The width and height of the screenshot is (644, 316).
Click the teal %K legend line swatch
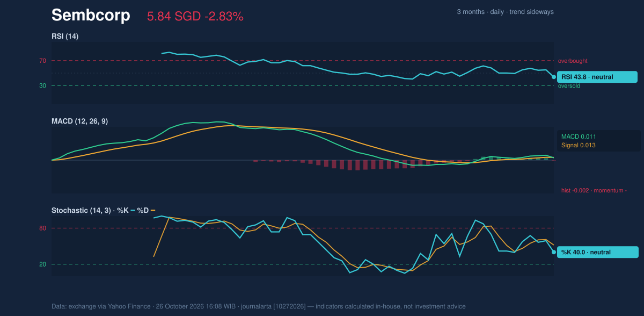tap(132, 210)
